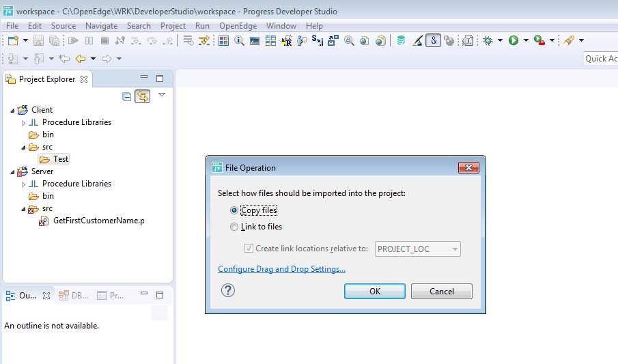Image resolution: width=618 pixels, height=364 pixels.
Task: Open the Run dropdown arrow
Action: [526, 40]
